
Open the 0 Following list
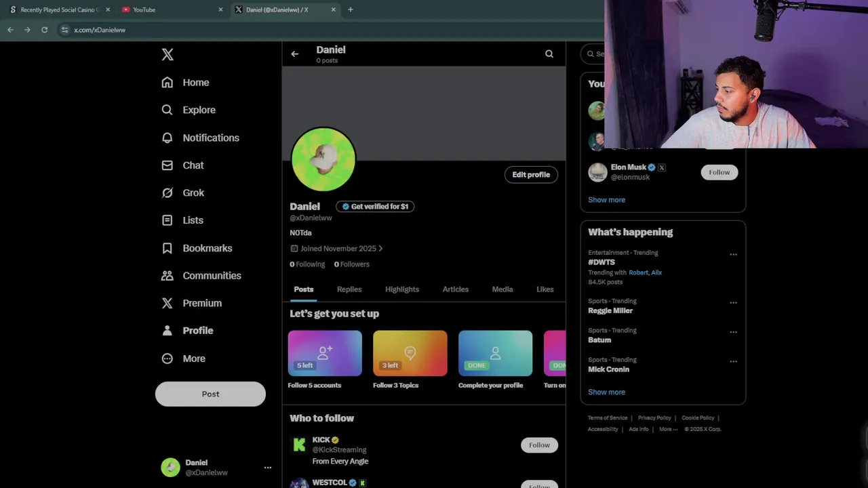[307, 264]
